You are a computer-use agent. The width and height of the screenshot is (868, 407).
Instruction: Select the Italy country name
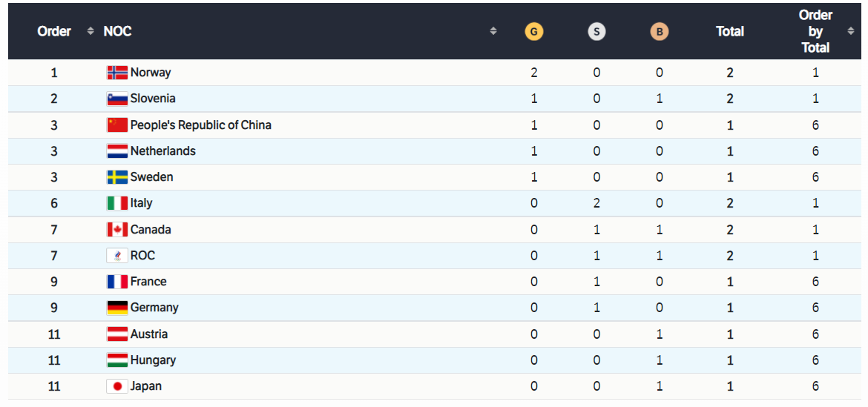[141, 203]
